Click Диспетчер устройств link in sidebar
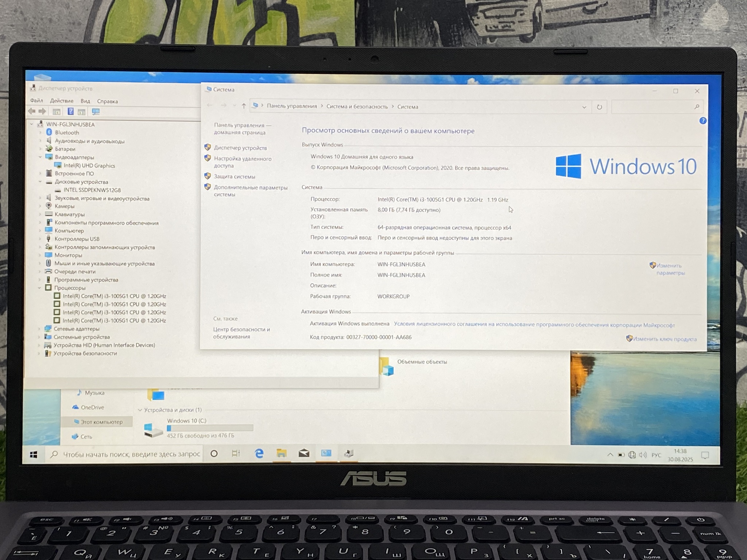 click(x=240, y=148)
